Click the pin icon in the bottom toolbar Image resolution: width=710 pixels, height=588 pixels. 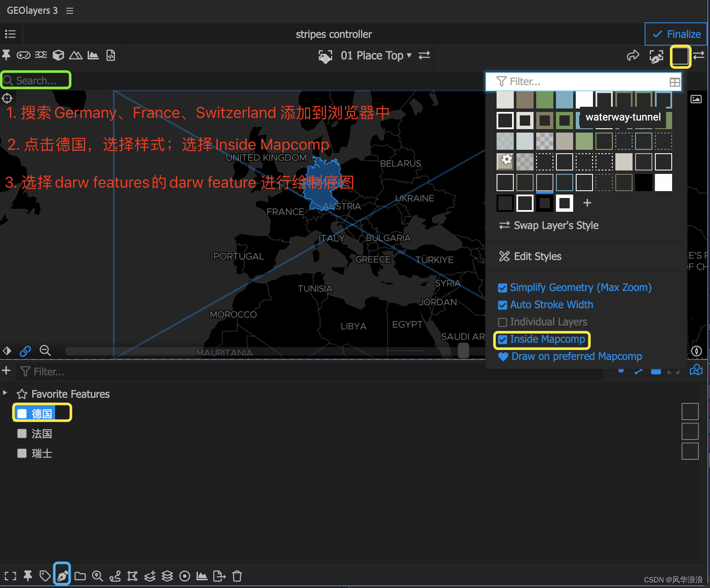click(x=28, y=576)
